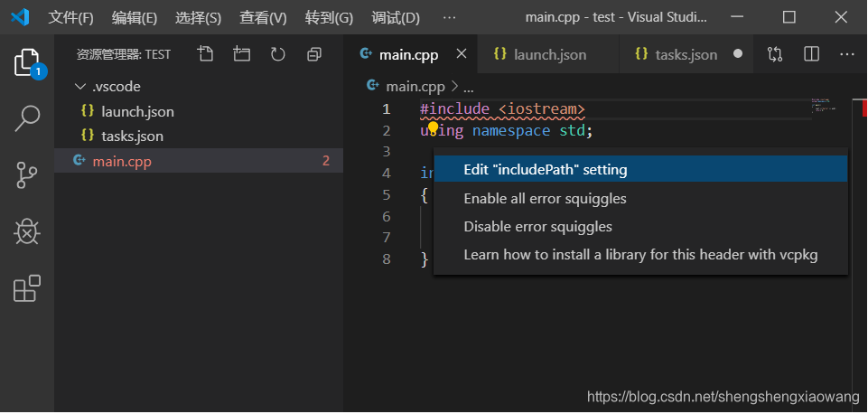Viewport: 868px width, 414px height.
Task: Select main.cpp in the explorer tree
Action: (x=199, y=161)
